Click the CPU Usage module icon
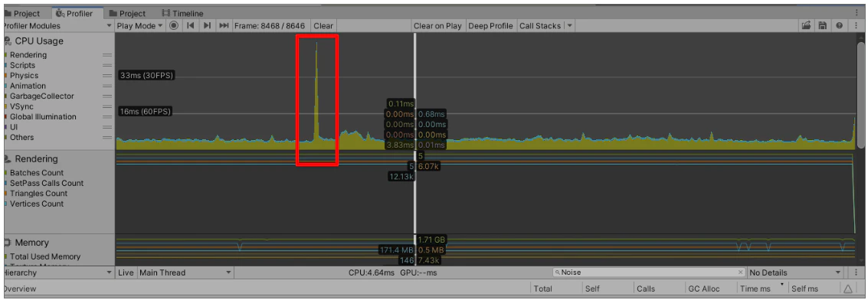The height and width of the screenshot is (300, 868). pyautogui.click(x=7, y=41)
